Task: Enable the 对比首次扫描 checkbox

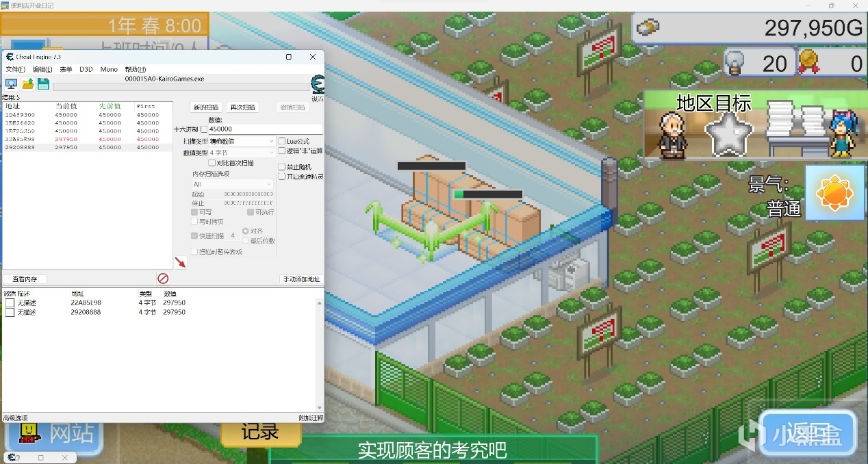Action: [212, 163]
